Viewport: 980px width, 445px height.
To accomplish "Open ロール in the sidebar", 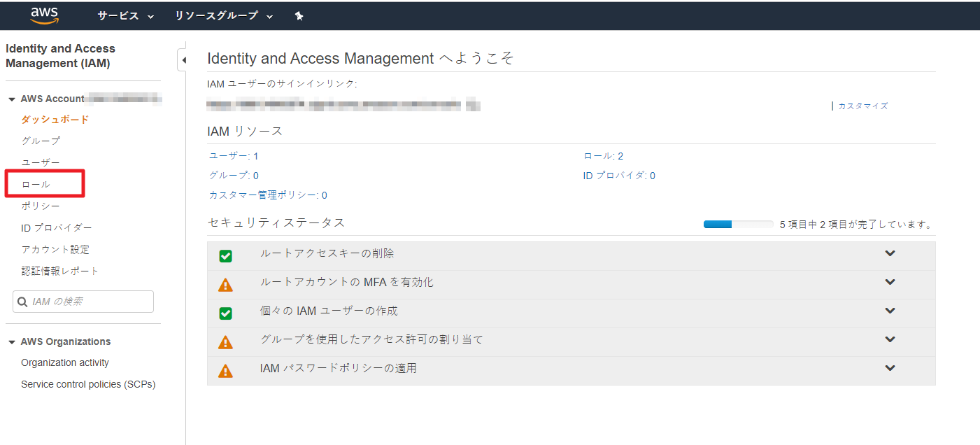I will tap(36, 184).
